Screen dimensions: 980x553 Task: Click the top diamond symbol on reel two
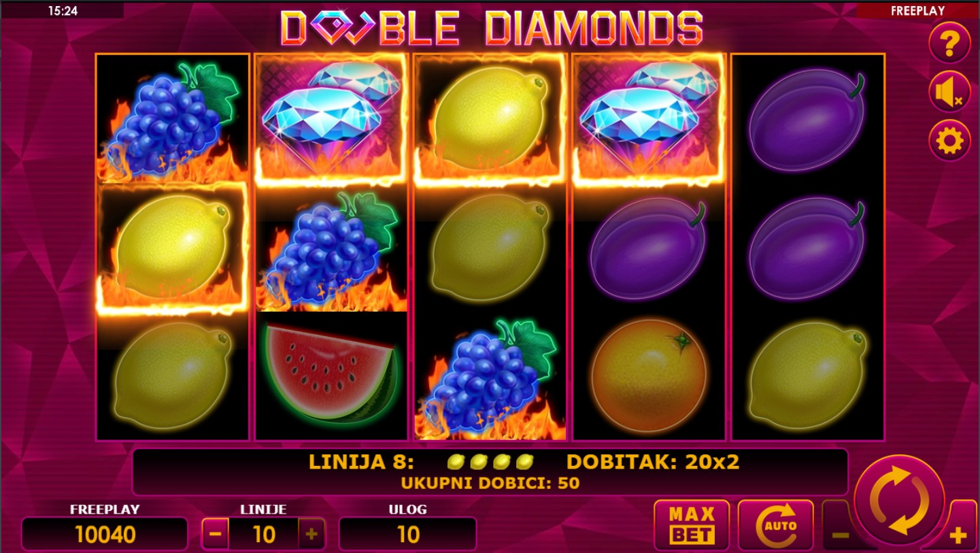coord(331,120)
